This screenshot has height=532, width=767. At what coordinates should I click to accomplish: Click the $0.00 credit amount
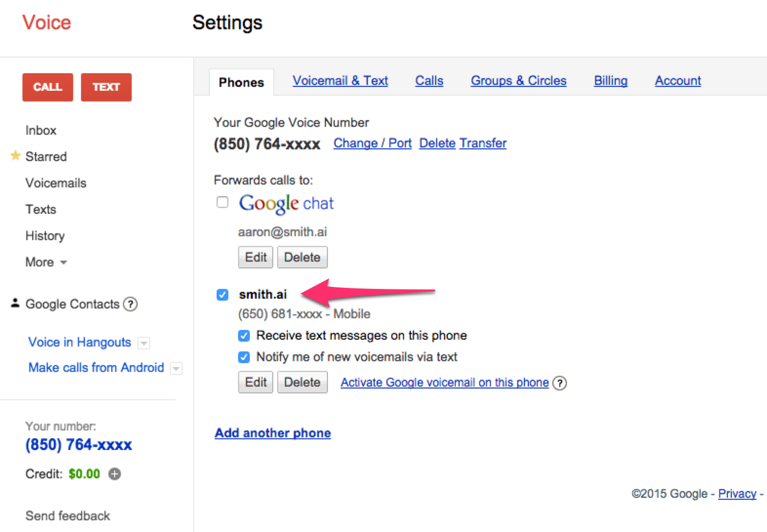pyautogui.click(x=84, y=474)
